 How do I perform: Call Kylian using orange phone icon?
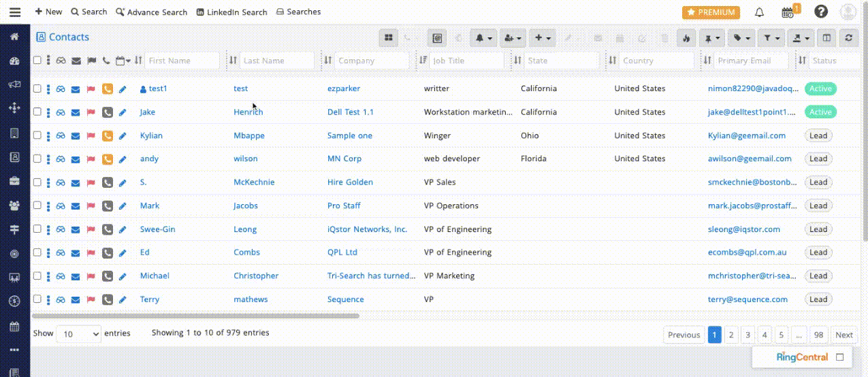point(107,135)
